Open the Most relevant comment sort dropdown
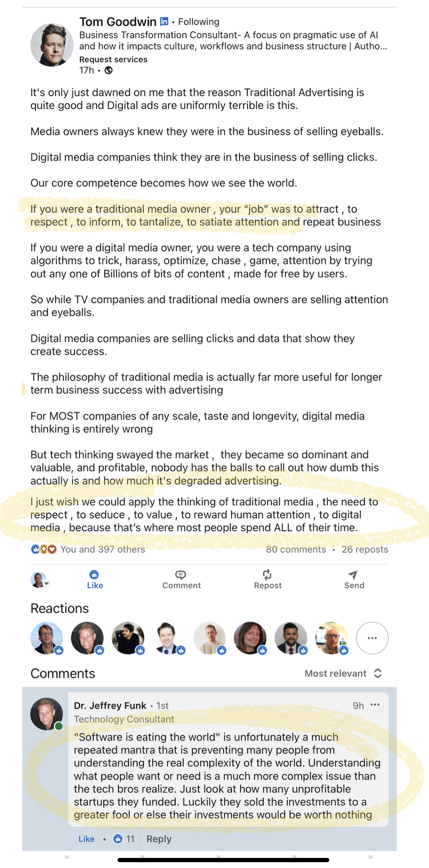 point(343,673)
